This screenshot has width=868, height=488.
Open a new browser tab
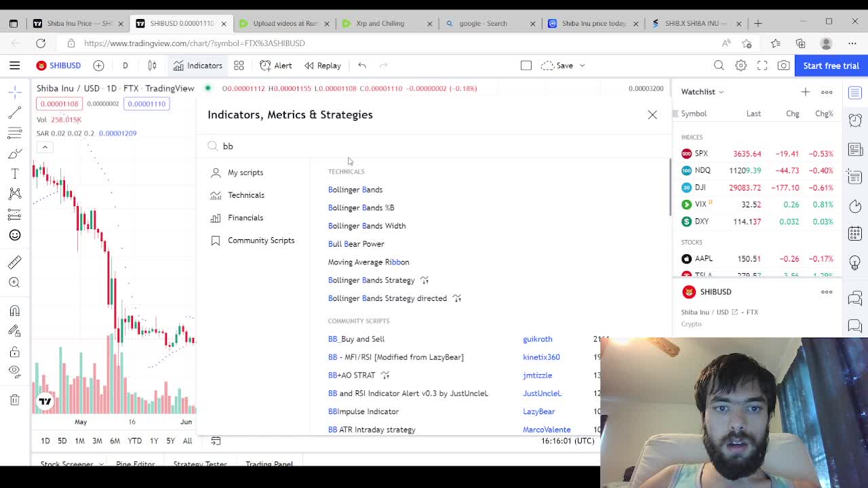coord(758,23)
